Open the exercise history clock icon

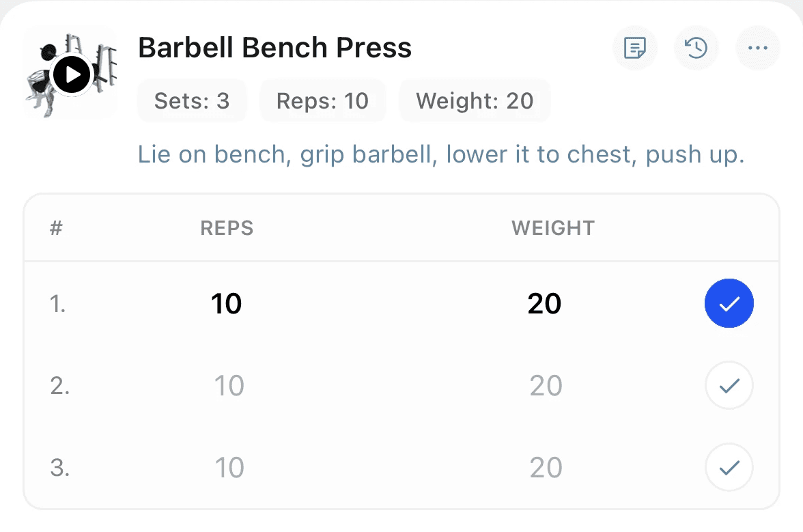pyautogui.click(x=696, y=48)
